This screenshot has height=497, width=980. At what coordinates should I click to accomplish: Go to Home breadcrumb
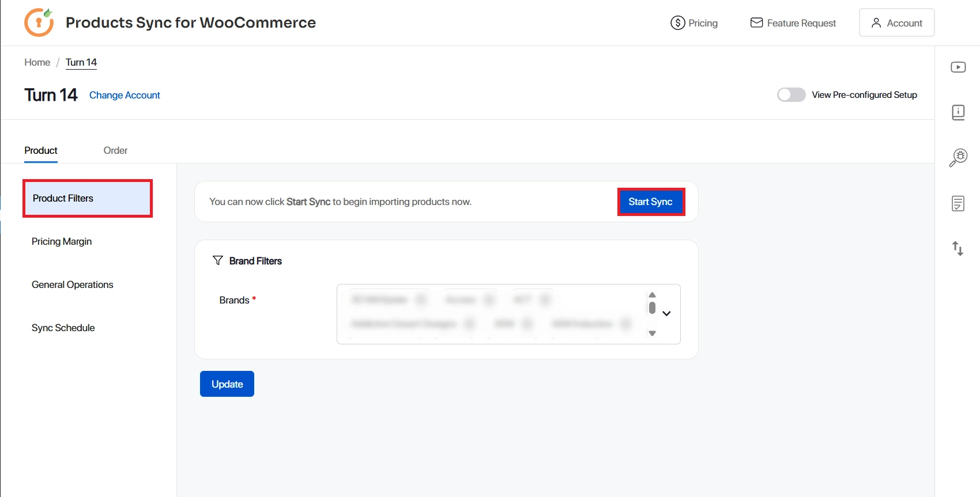point(37,62)
